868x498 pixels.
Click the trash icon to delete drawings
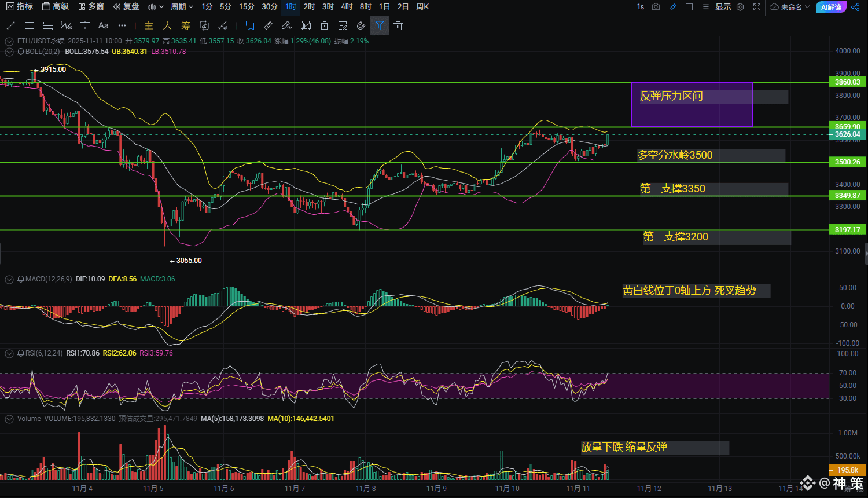[398, 25]
